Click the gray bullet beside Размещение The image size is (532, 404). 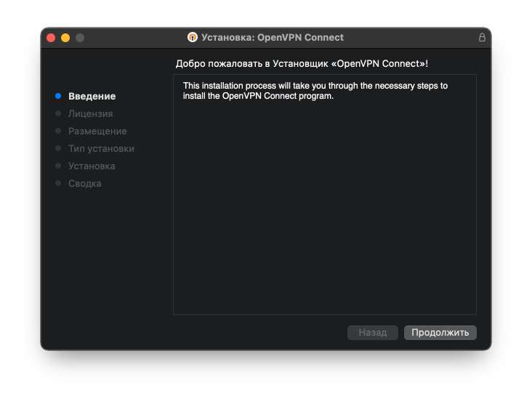(x=58, y=131)
